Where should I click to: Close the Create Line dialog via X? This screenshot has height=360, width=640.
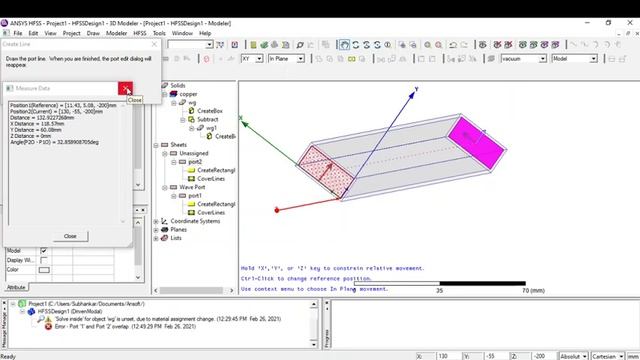[x=154, y=44]
